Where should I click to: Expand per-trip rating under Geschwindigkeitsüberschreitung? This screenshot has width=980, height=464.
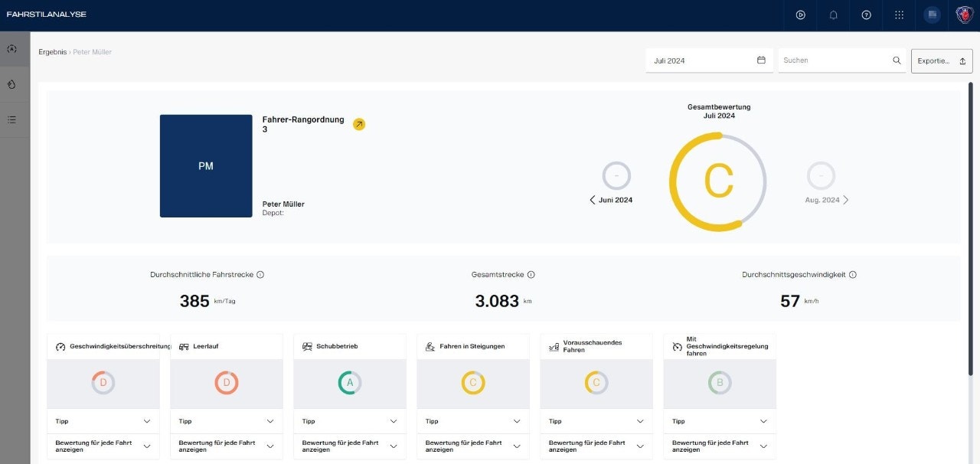coord(103,446)
